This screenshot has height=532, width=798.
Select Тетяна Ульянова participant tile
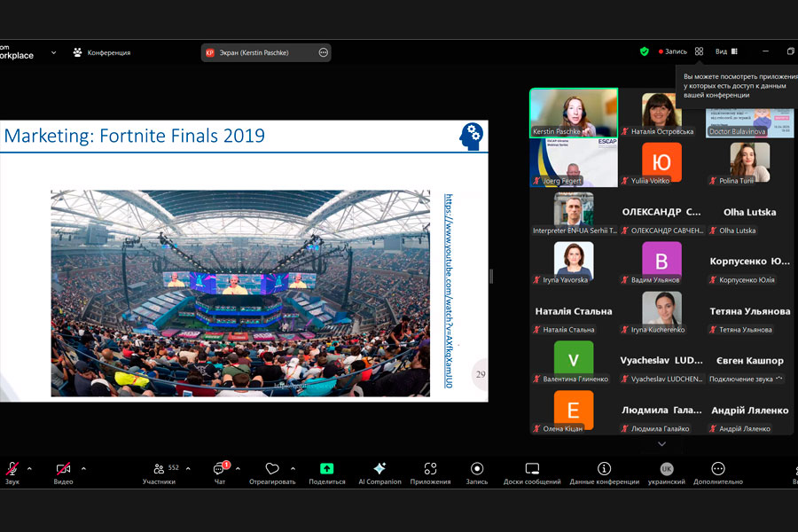pos(749,311)
